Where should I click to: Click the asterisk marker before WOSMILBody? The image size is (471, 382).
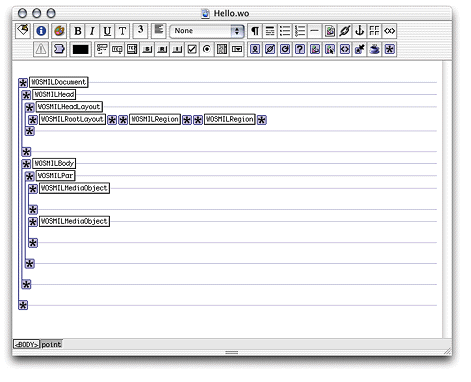pos(26,164)
